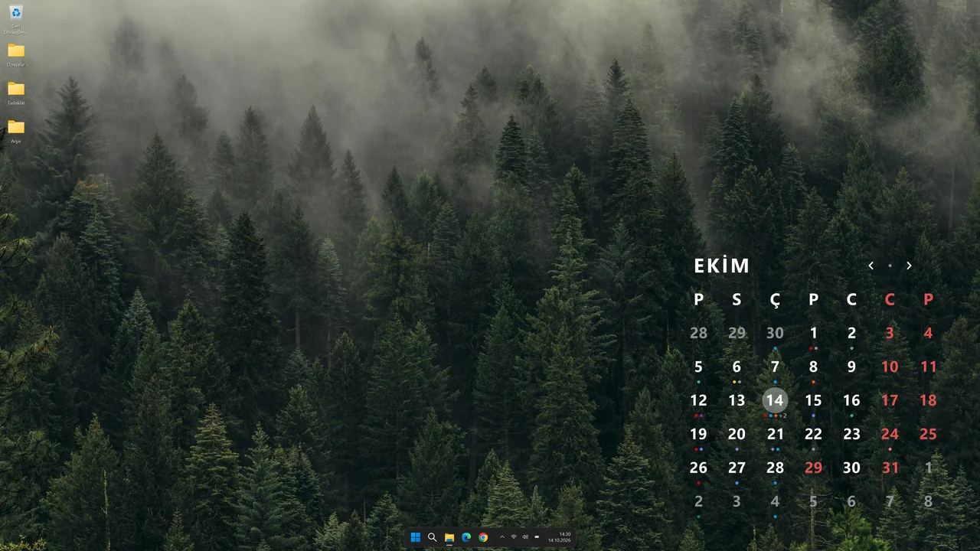Select October 24 in the calendar
Screen dimensions: 980x551
tap(890, 434)
